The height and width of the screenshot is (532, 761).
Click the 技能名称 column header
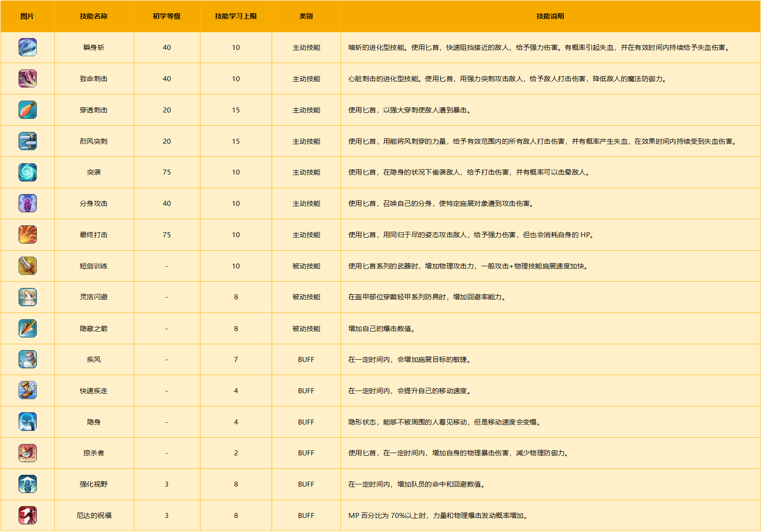click(x=93, y=16)
